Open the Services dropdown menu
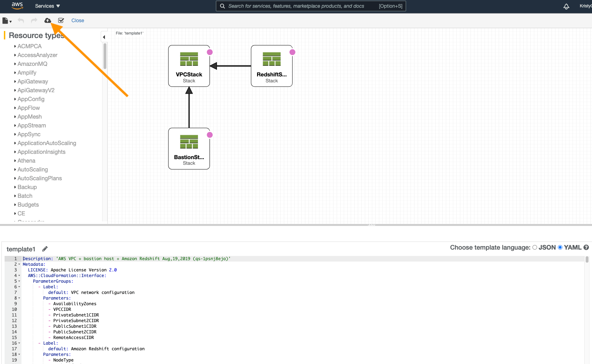This screenshot has height=364, width=592. [x=48, y=6]
